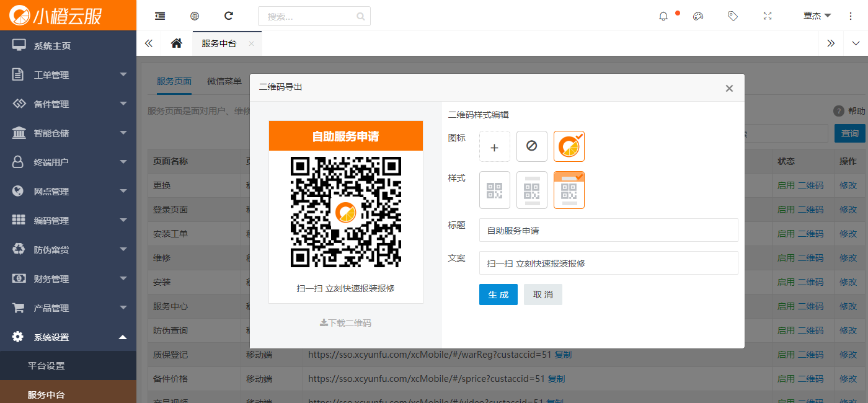Open the 覃杰 user dropdown
The width and height of the screenshot is (868, 403).
[x=817, y=16]
